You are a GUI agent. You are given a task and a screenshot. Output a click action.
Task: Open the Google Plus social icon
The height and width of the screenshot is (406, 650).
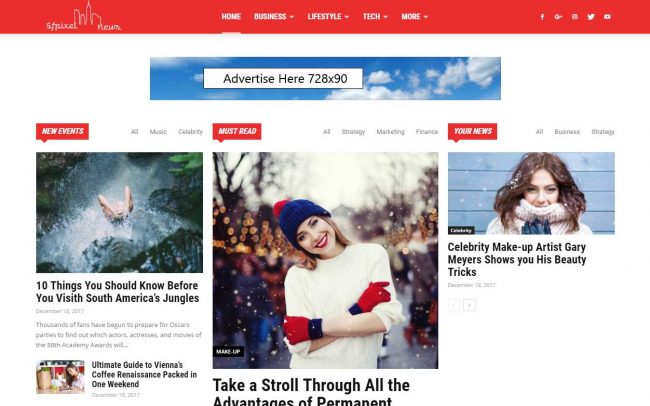coord(558,17)
